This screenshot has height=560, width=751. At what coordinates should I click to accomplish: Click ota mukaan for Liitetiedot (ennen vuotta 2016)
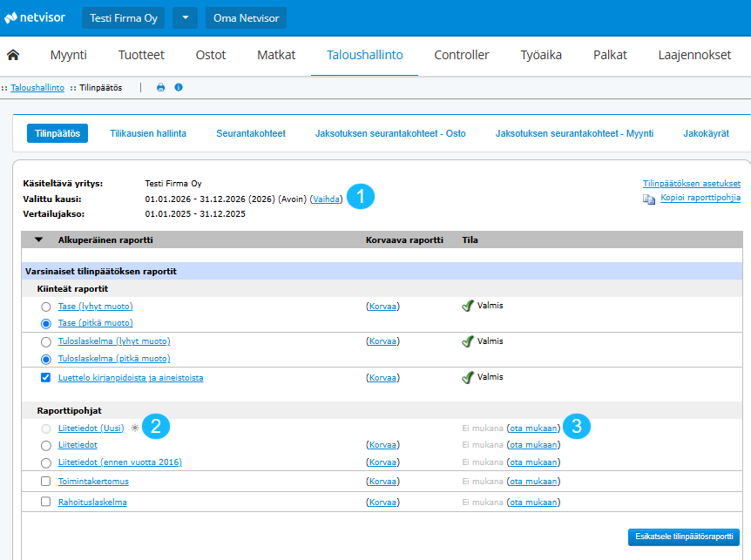tap(533, 462)
